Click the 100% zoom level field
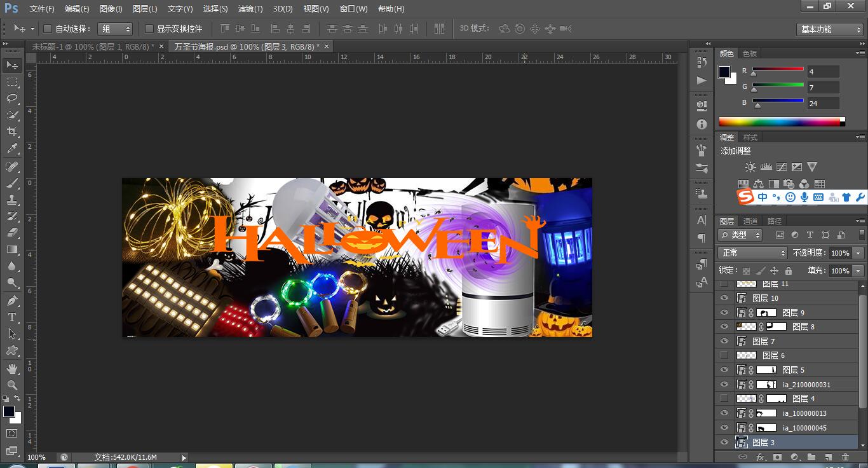The width and height of the screenshot is (868, 468). click(x=37, y=457)
